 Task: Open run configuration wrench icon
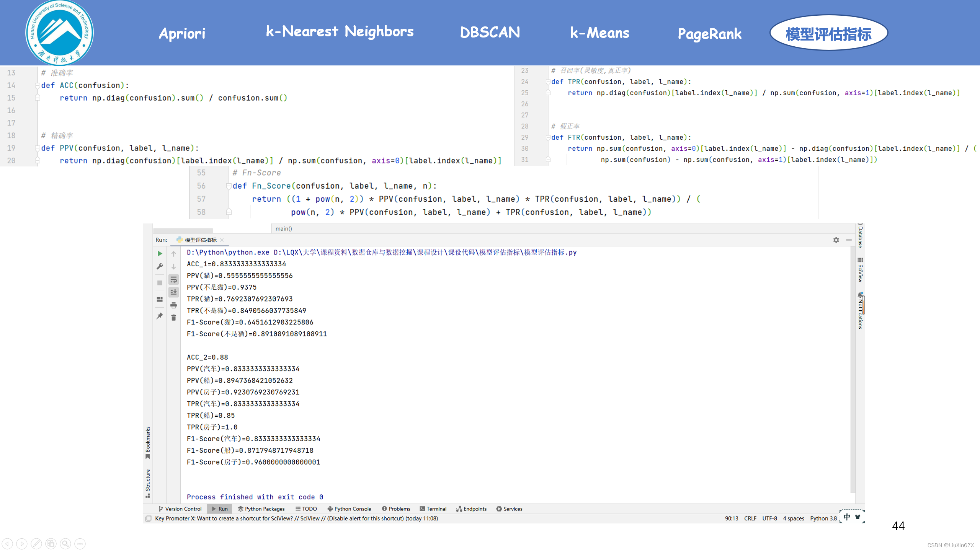160,266
